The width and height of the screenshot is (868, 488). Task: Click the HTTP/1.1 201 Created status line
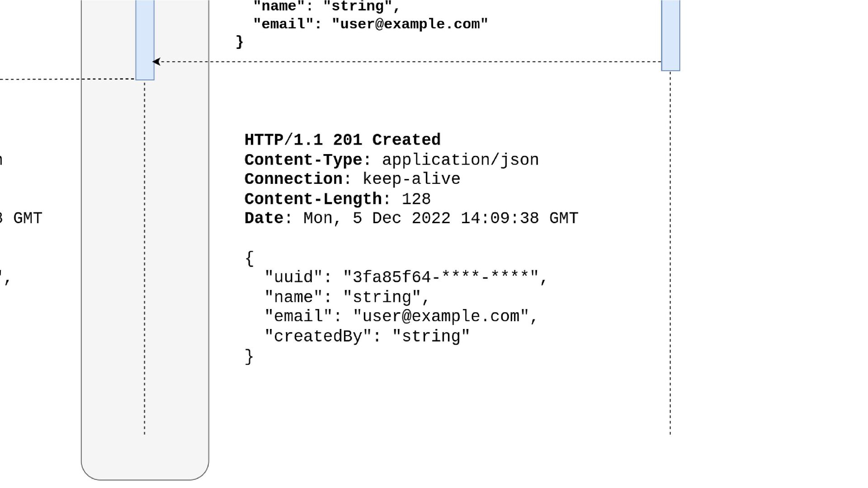pyautogui.click(x=342, y=140)
